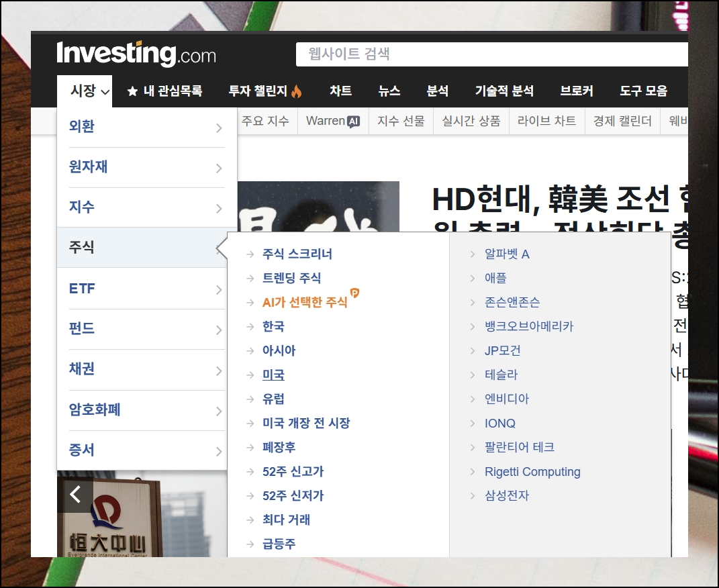The image size is (719, 588).
Task: Select the 라이브 차트 sub-navigation tab
Action: click(x=546, y=121)
